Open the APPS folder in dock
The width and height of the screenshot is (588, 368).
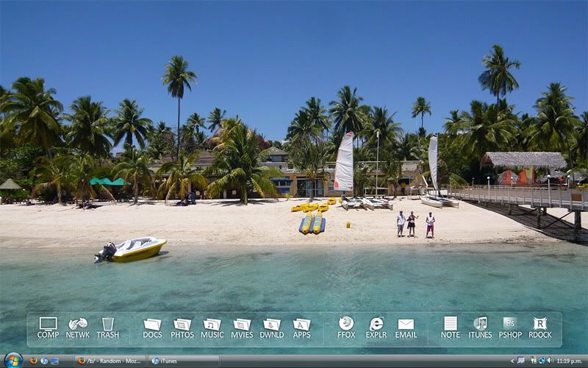tap(301, 325)
